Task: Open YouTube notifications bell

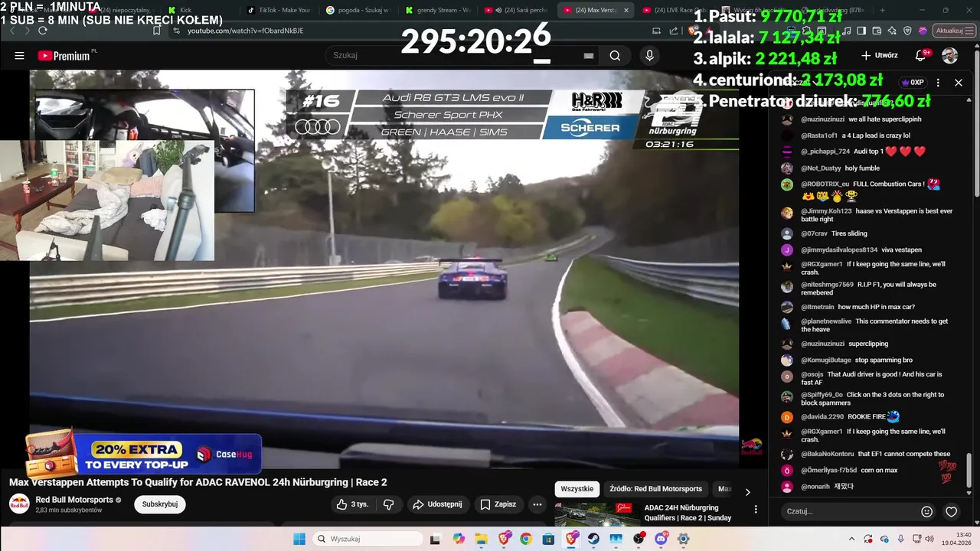Action: (921, 55)
